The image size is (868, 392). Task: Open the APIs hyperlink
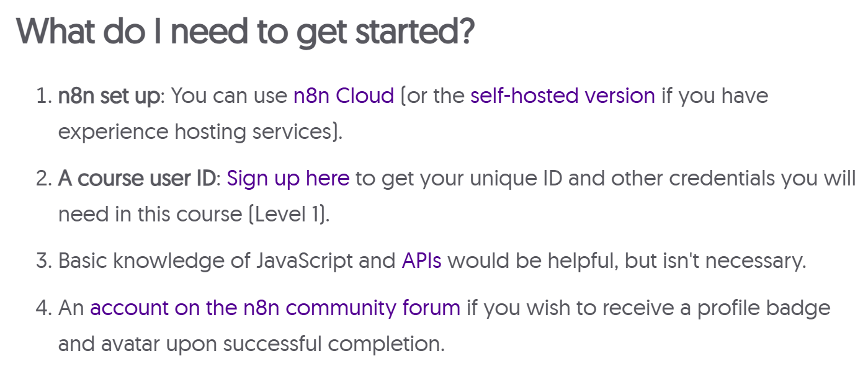pos(421,261)
